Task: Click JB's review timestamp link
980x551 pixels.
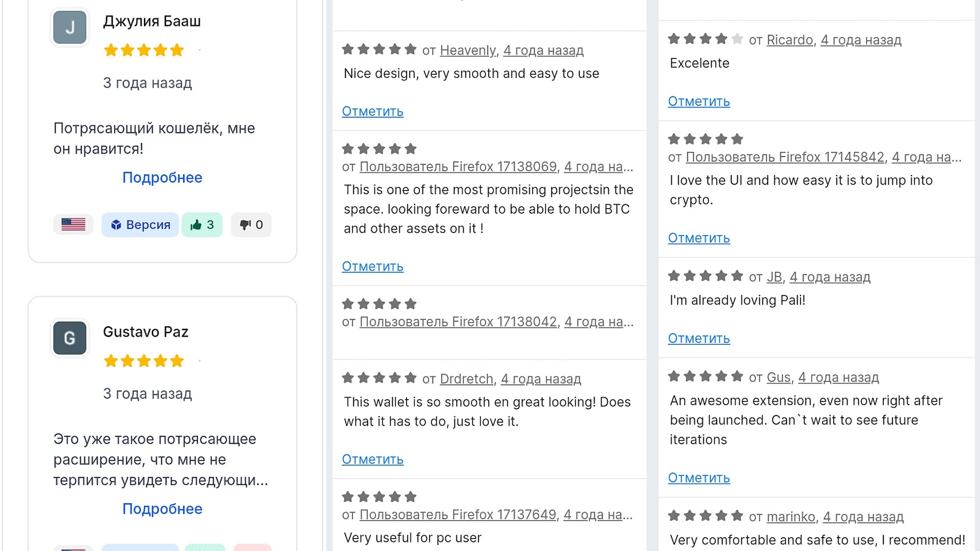Action: click(x=830, y=277)
